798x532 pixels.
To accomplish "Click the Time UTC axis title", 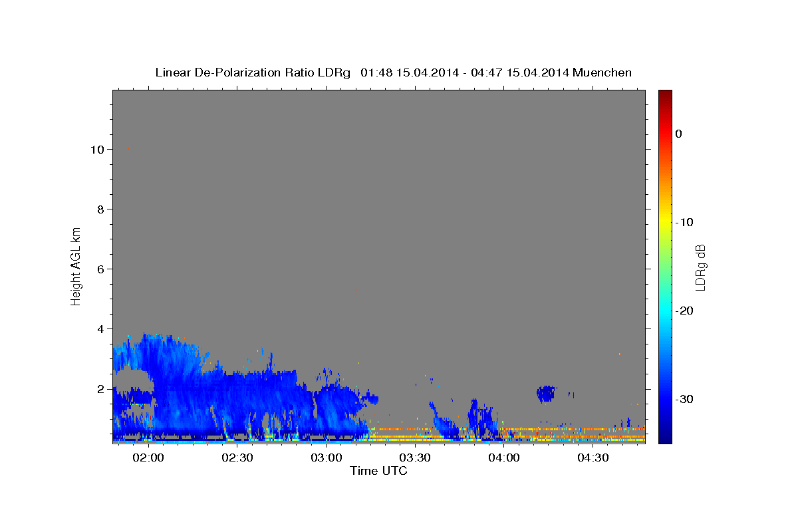I will point(378,471).
